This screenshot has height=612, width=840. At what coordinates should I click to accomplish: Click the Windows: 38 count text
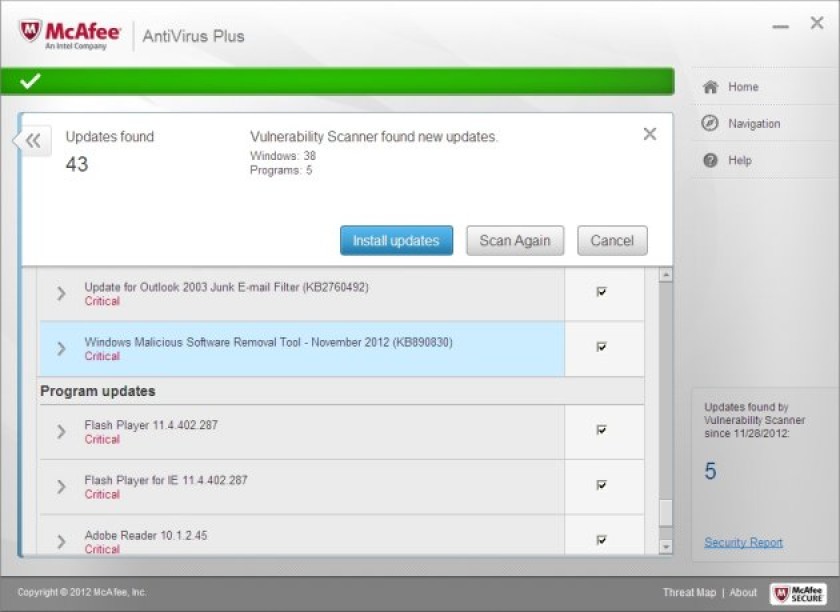[x=283, y=156]
